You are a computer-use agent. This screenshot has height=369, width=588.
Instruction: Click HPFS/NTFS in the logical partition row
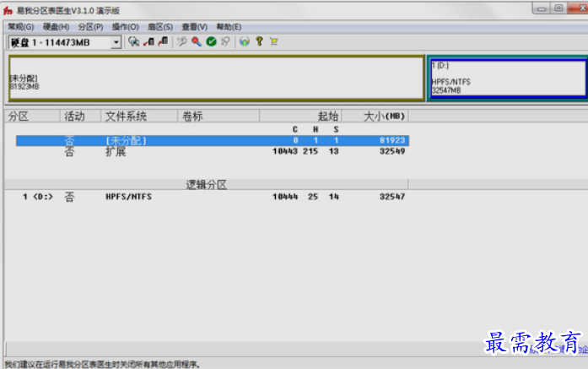click(128, 197)
